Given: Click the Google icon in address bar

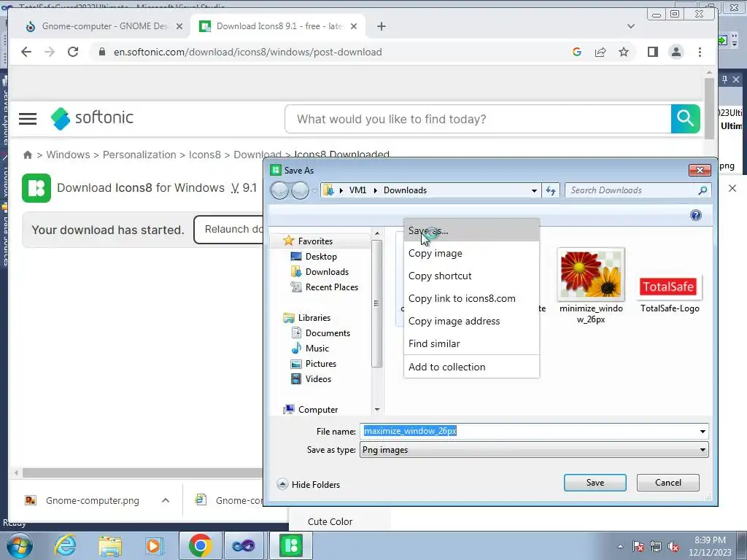Looking at the screenshot, I should coord(576,52).
